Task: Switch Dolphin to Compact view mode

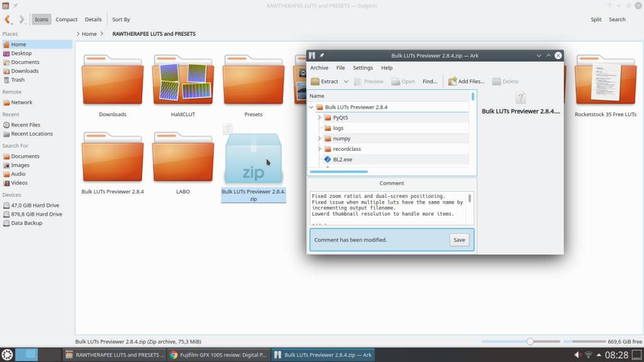Action: (67, 19)
